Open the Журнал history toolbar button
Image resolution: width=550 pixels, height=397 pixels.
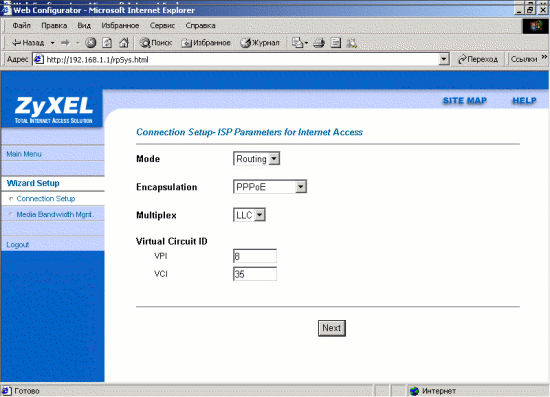(x=260, y=43)
